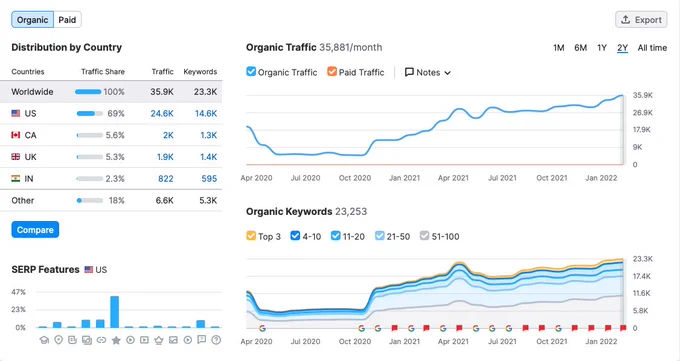Select the 1M time range
This screenshot has width=680, height=361.
pyautogui.click(x=559, y=48)
